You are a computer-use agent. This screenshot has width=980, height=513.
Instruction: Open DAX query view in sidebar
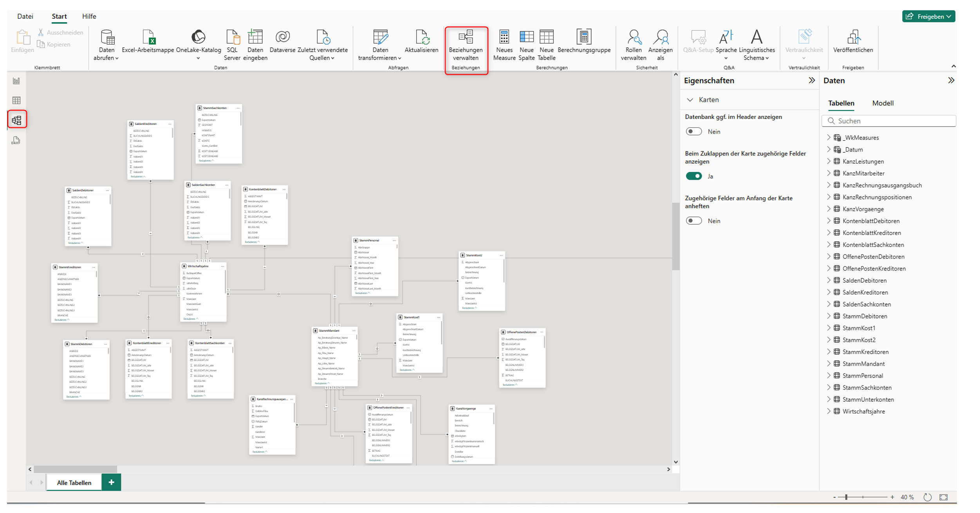pyautogui.click(x=16, y=141)
